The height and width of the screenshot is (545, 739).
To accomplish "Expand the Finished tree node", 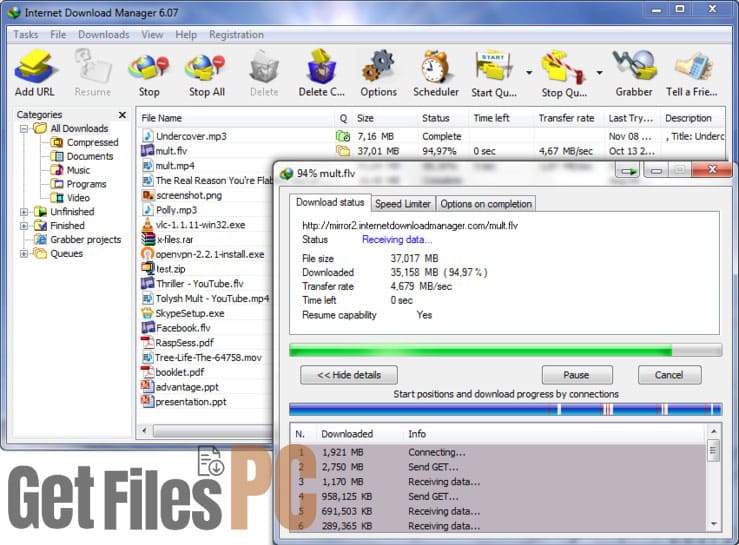I will coord(24,226).
